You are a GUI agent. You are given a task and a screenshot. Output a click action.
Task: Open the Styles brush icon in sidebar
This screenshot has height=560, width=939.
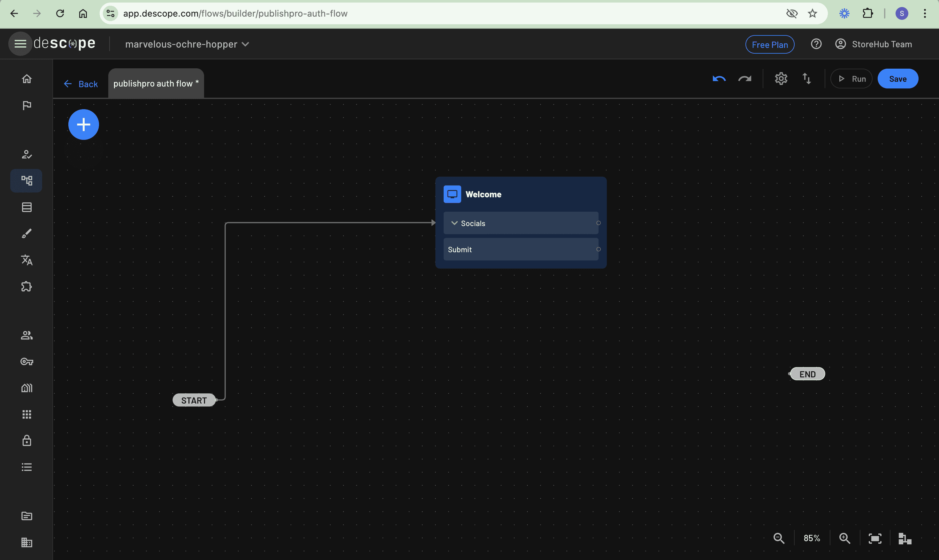click(27, 234)
